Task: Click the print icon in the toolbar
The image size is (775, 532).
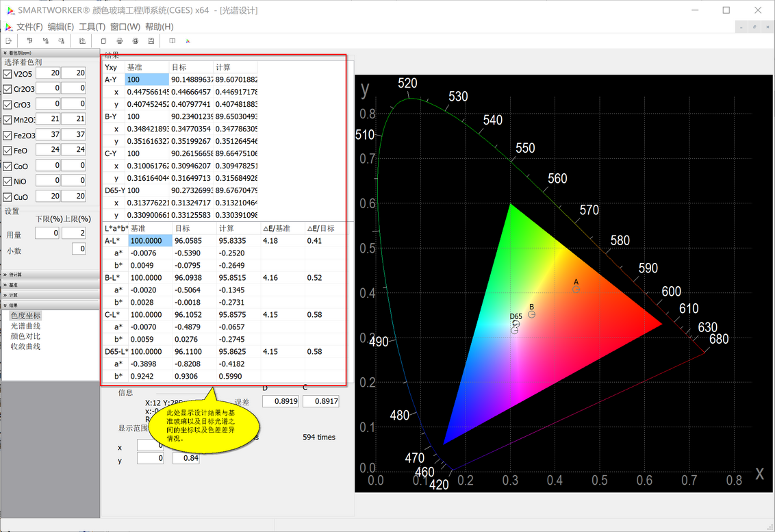Action: (120, 41)
